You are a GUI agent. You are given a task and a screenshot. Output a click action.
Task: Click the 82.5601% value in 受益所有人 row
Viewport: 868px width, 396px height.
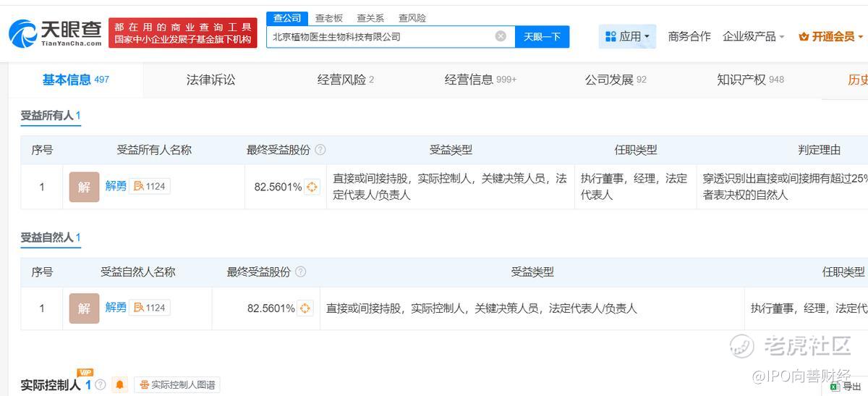[278, 187]
